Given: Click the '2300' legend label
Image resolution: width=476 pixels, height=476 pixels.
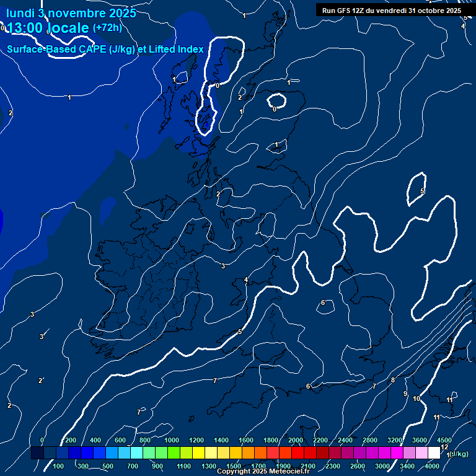Looking at the screenshot, I should pos(333,466).
